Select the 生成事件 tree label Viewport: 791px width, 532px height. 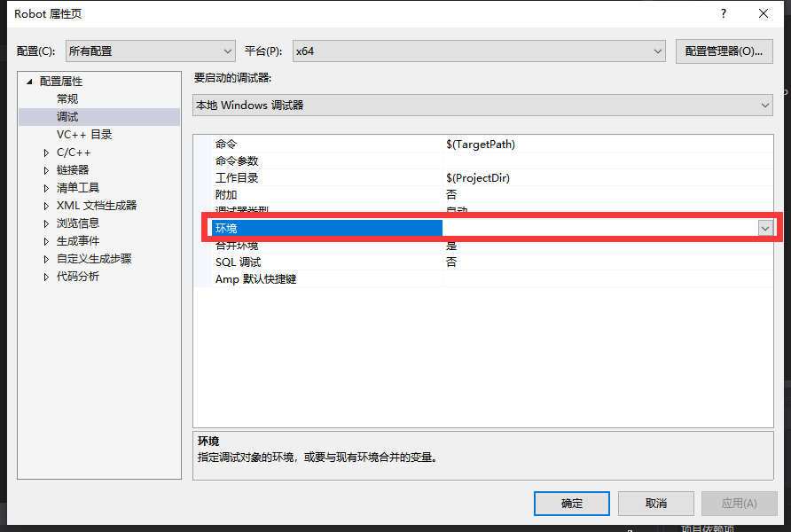click(78, 240)
